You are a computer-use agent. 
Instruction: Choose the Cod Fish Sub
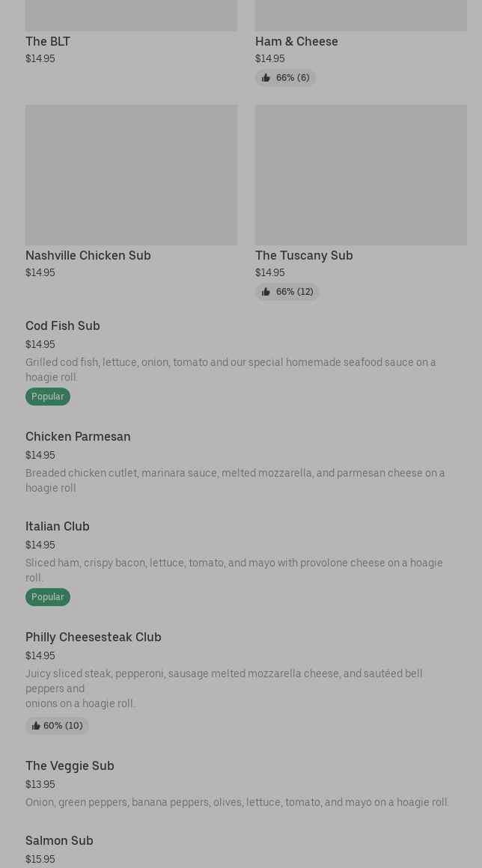[63, 325]
